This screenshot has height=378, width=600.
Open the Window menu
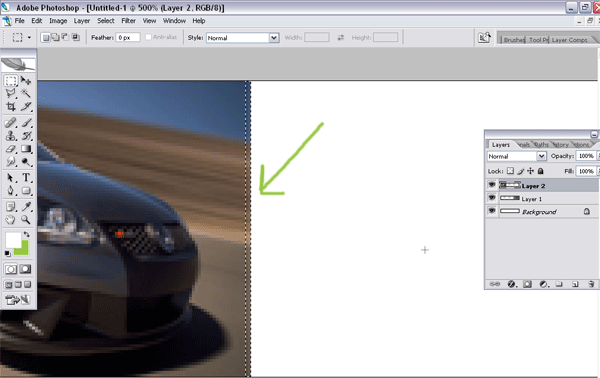coord(174,21)
